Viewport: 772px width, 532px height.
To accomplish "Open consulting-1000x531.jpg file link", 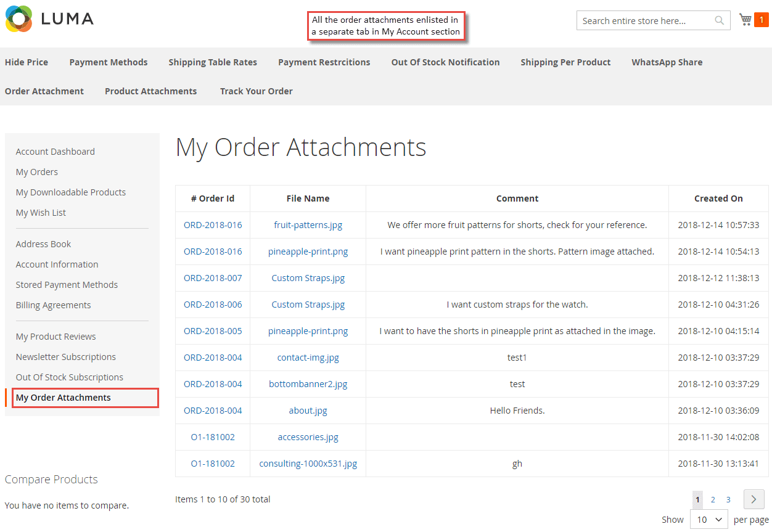I will coord(308,464).
